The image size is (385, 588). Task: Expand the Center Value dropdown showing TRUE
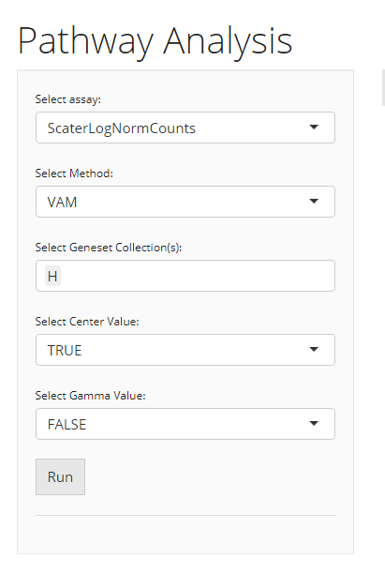pos(185,350)
